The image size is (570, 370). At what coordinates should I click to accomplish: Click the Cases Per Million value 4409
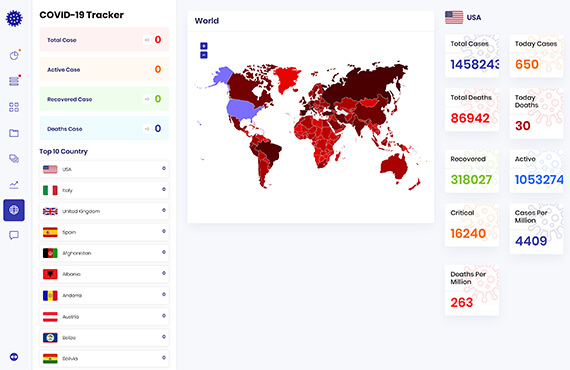click(531, 241)
